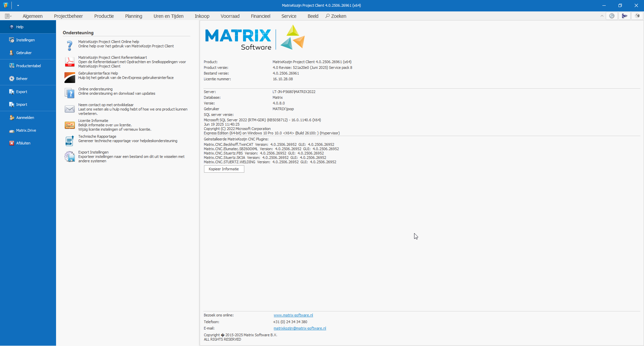Viewport: 644px width, 346px height.
Task: Click the globe icon in top-right toolbar
Action: pos(637,16)
